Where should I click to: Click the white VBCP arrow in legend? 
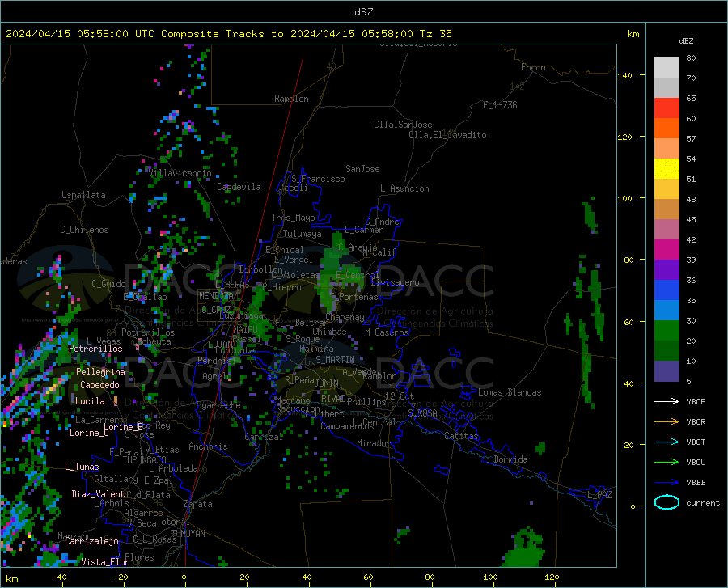point(667,401)
